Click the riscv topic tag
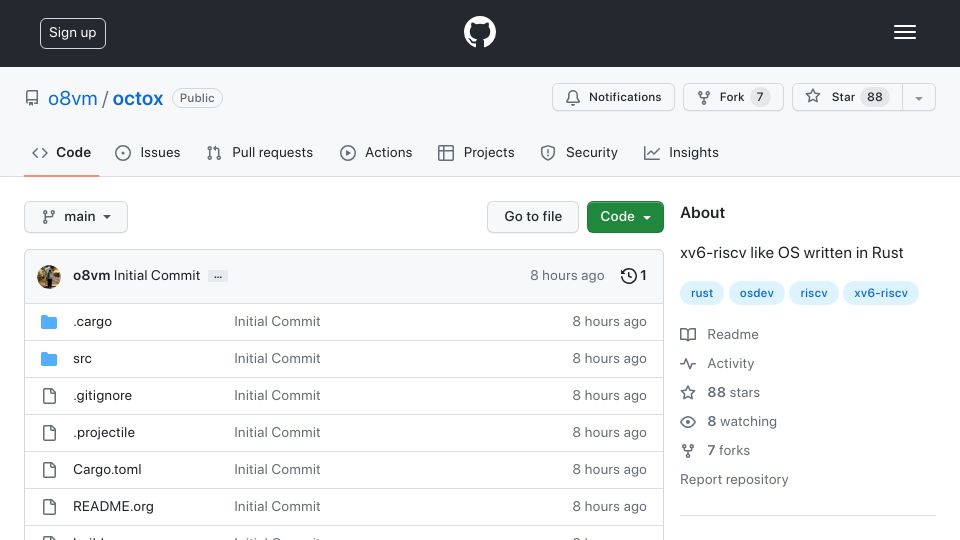Viewport: 960px width, 540px height. [x=814, y=293]
